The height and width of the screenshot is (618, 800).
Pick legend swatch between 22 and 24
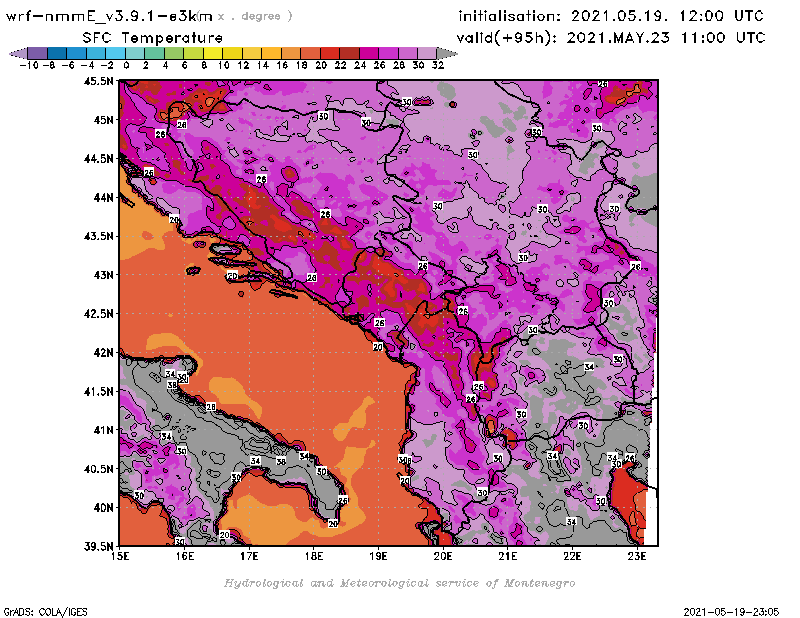click(x=349, y=53)
